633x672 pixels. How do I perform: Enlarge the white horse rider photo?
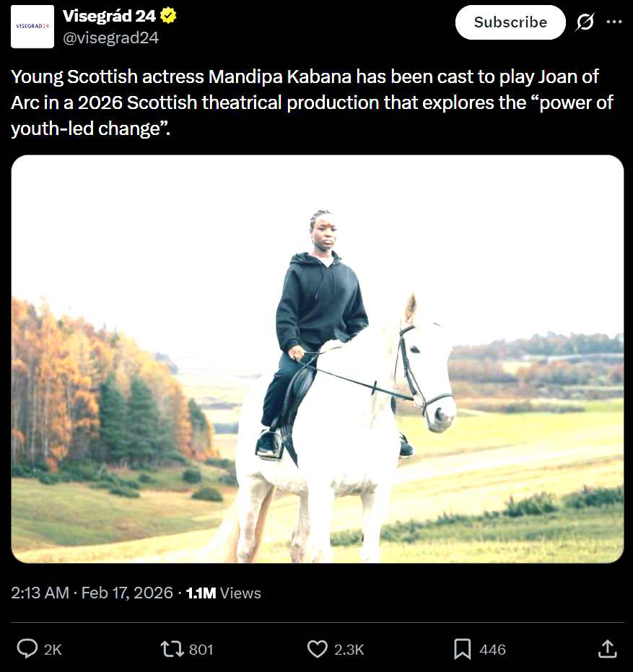(318, 359)
